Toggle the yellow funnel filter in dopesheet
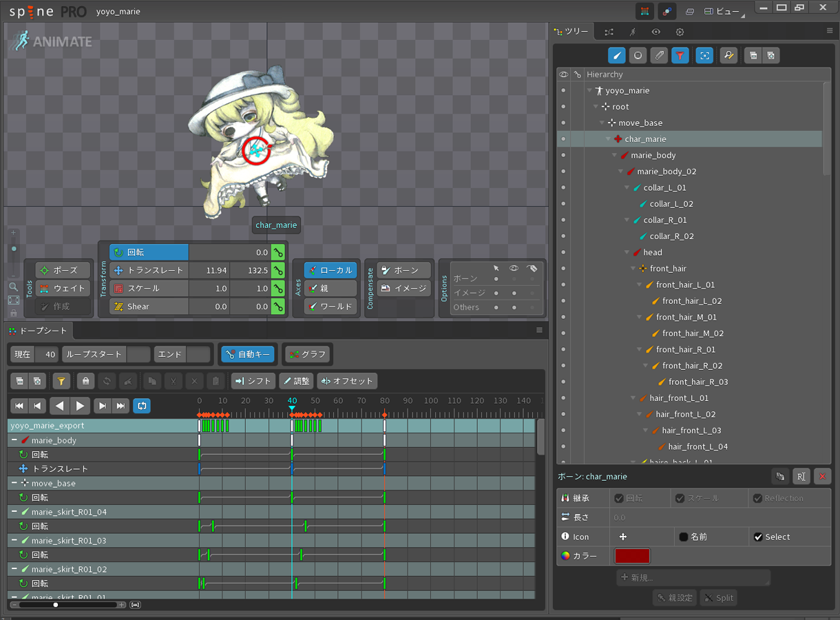 (61, 381)
